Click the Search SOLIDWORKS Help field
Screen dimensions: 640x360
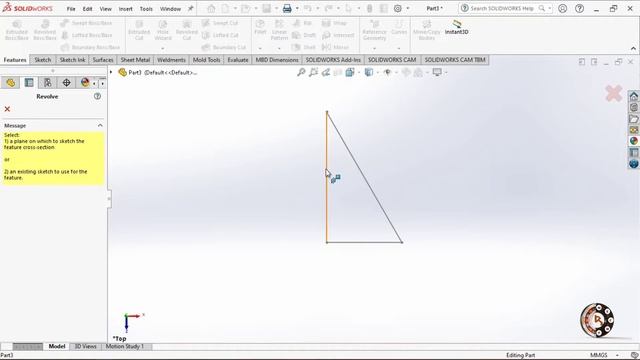(x=503, y=9)
